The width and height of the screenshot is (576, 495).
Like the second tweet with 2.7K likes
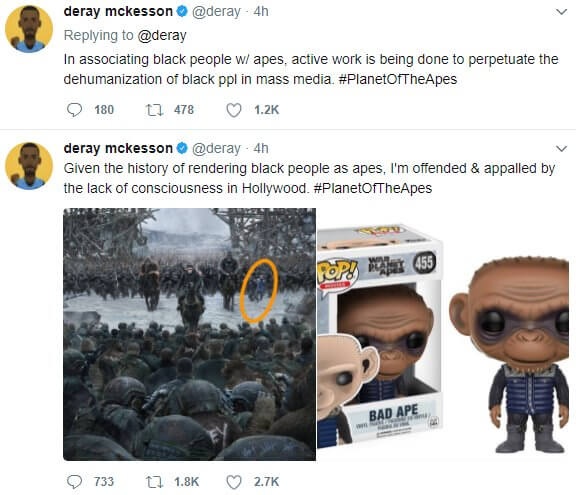pos(234,481)
